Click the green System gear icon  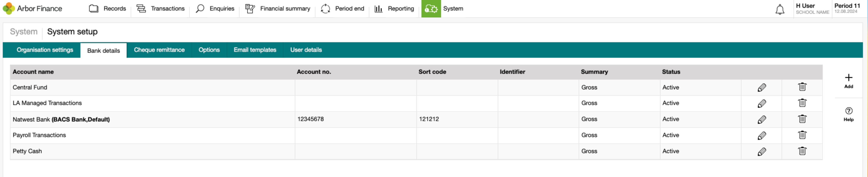pyautogui.click(x=431, y=8)
